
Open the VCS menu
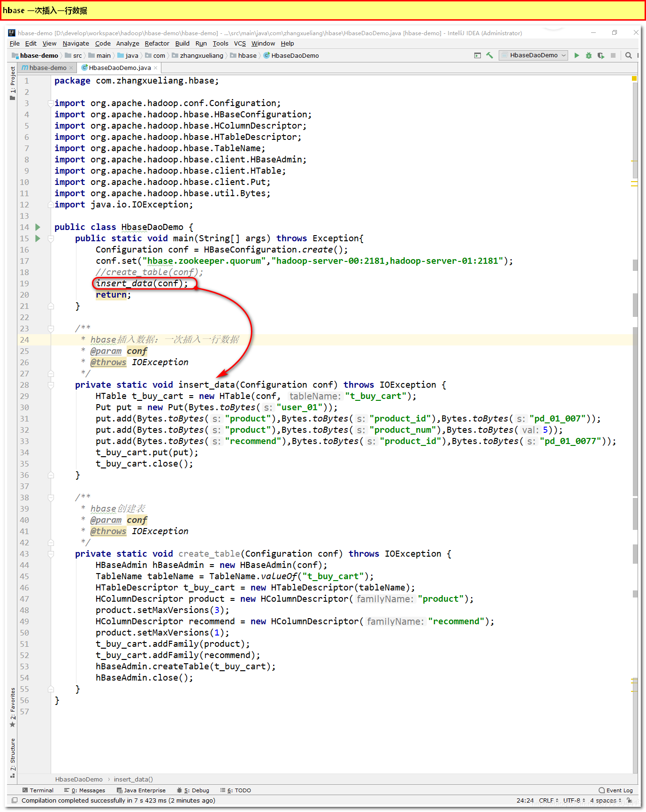click(x=240, y=43)
